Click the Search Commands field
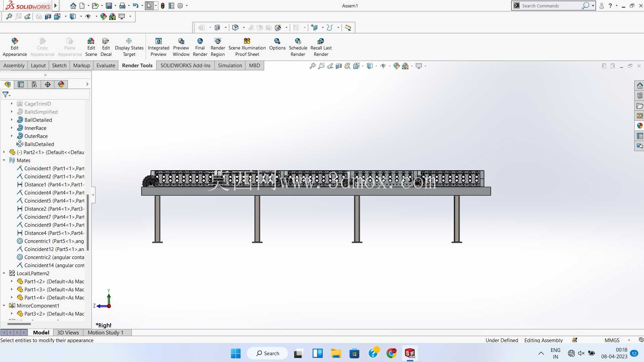 tap(551, 6)
